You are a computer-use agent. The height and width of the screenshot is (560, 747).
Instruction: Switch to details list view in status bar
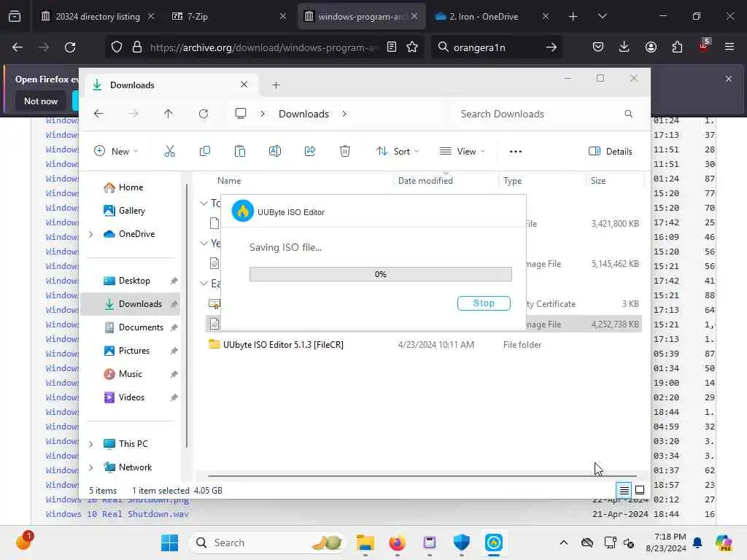pos(624,490)
